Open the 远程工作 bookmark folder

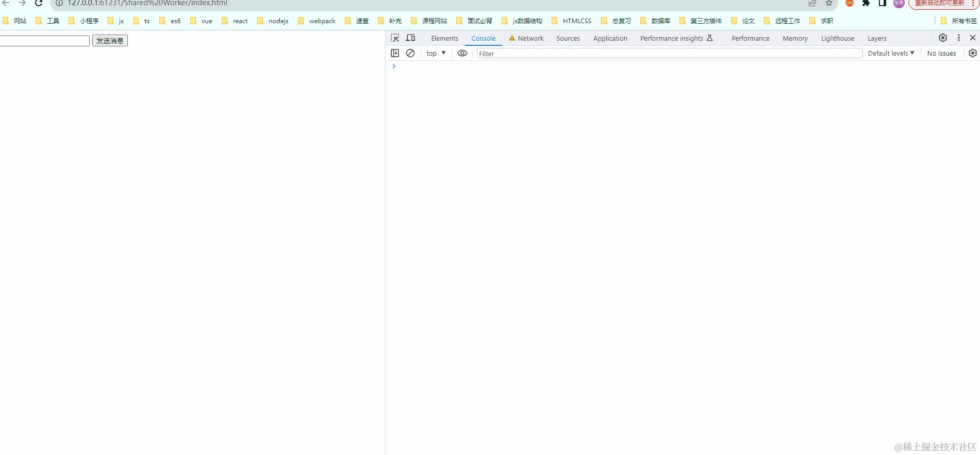[x=782, y=21]
